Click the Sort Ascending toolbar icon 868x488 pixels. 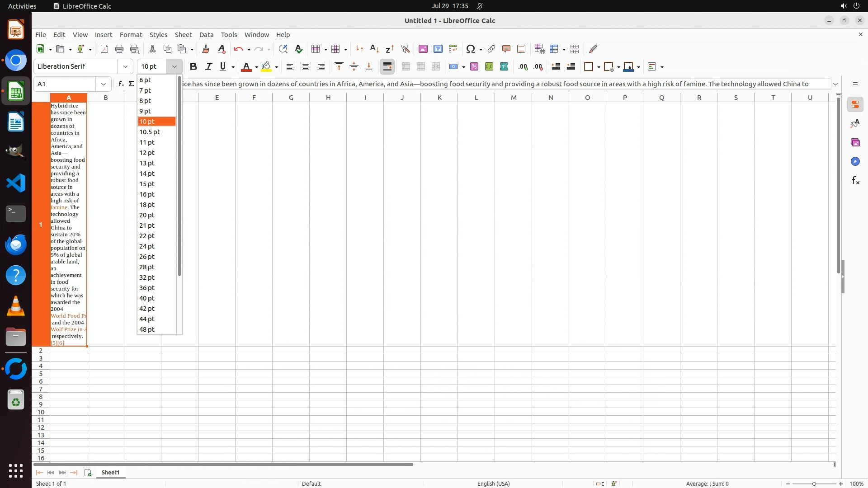(x=374, y=49)
